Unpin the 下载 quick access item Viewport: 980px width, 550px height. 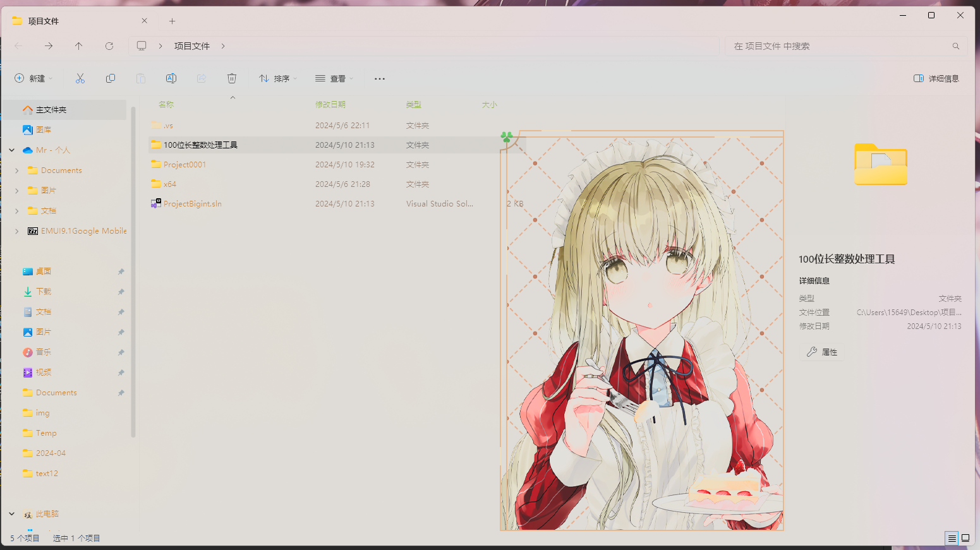[x=121, y=292]
